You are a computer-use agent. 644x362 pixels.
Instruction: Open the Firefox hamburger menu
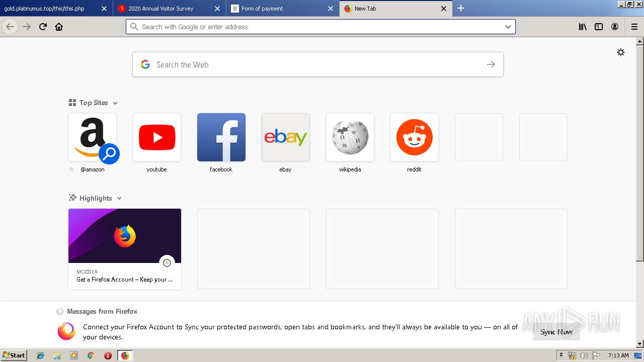(634, 27)
